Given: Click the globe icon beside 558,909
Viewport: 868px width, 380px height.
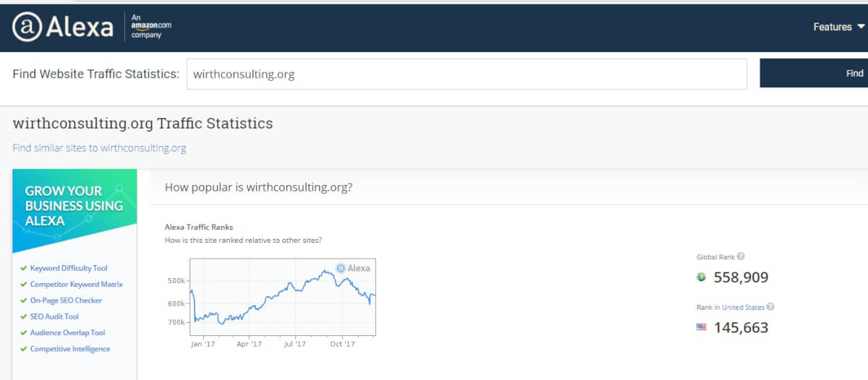Looking at the screenshot, I should 701,277.
